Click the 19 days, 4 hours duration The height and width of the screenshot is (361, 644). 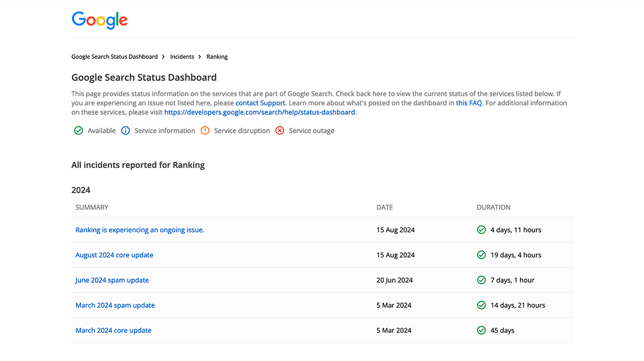(516, 255)
